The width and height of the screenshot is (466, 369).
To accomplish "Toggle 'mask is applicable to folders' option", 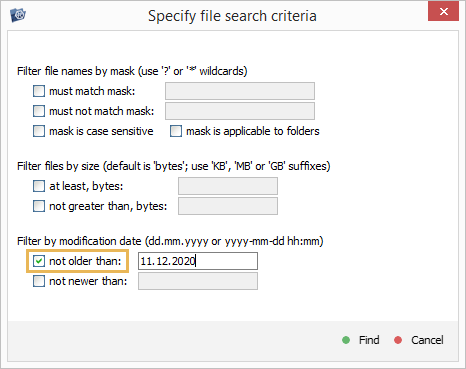I will click(176, 131).
